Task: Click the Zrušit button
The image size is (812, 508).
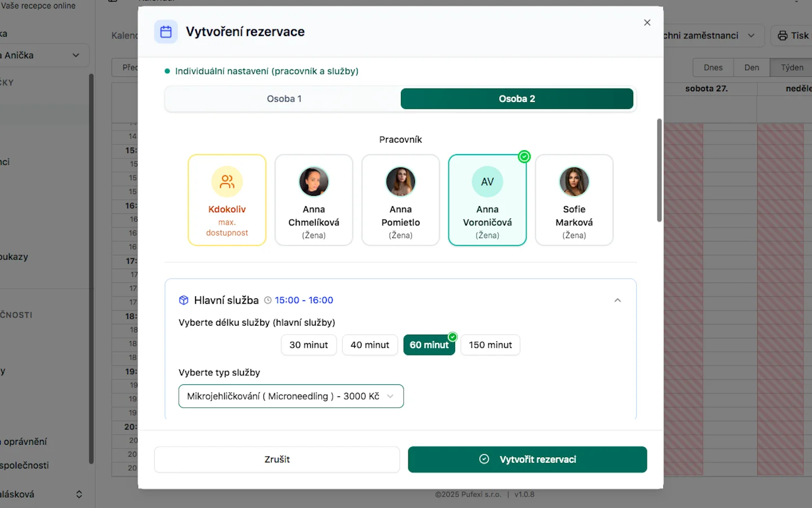Action: point(277,459)
